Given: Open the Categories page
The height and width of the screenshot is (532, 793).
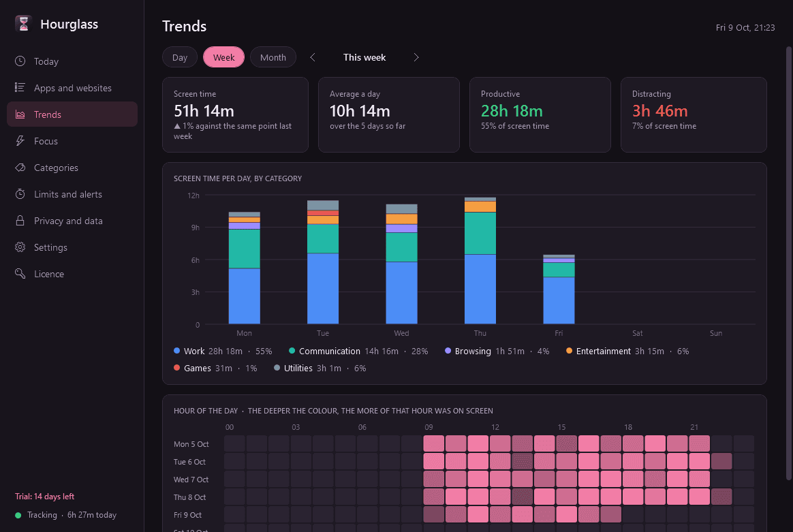Looking at the screenshot, I should (72, 168).
